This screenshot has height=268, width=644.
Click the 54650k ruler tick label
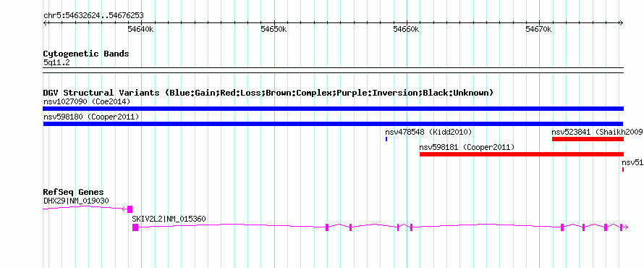274,29
